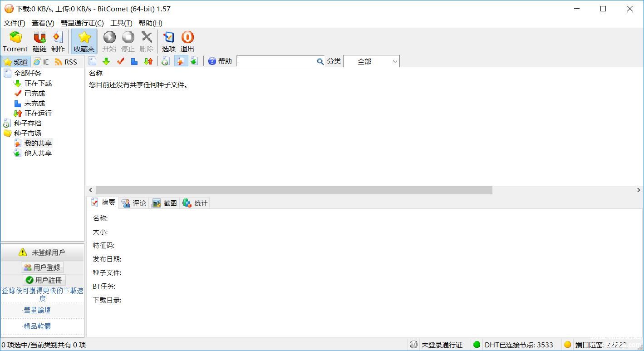Select 正在运行 in the sidebar tree

click(38, 113)
